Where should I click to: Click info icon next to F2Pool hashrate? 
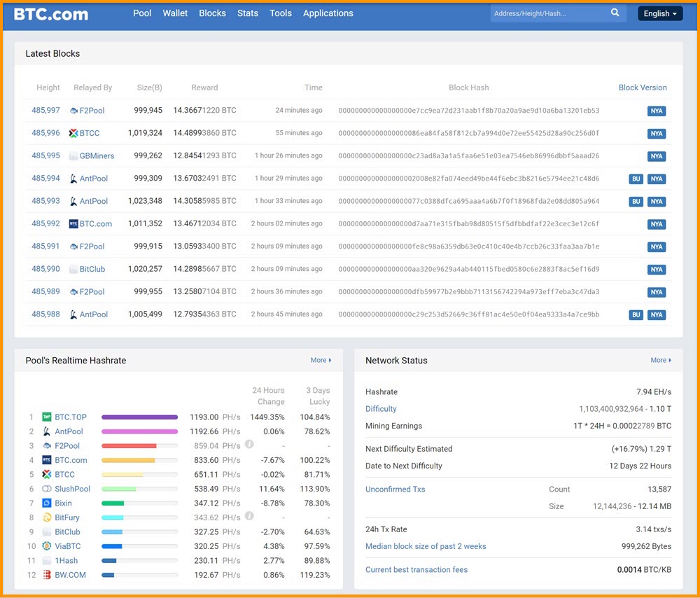[250, 444]
